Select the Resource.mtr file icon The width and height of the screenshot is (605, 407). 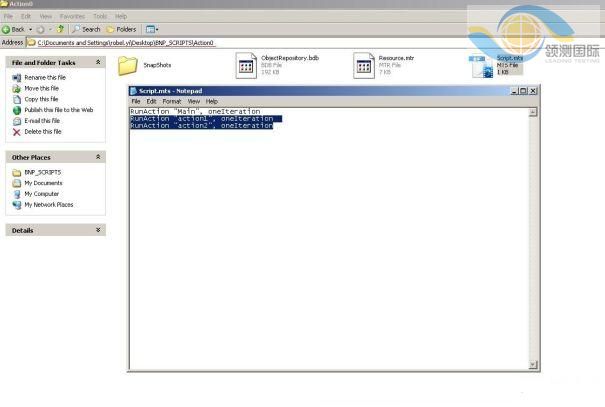[363, 65]
